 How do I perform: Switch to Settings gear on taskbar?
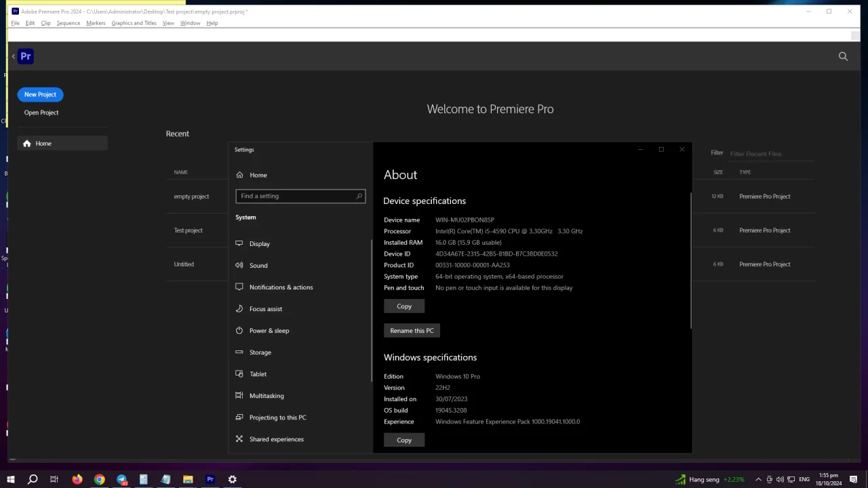click(x=233, y=479)
